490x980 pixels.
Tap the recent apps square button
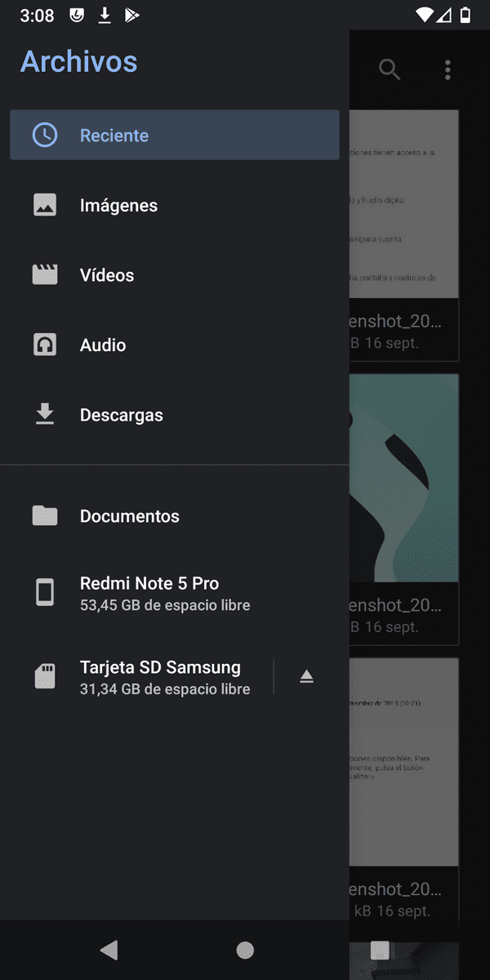[380, 950]
